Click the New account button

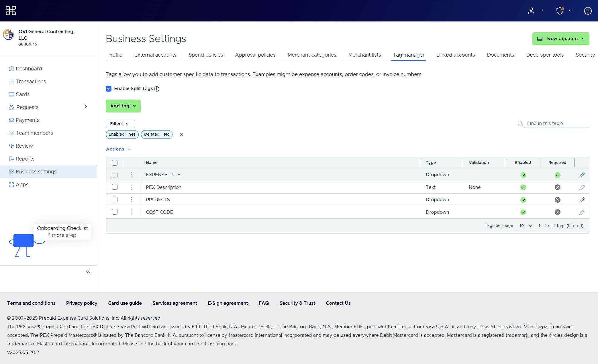560,39
